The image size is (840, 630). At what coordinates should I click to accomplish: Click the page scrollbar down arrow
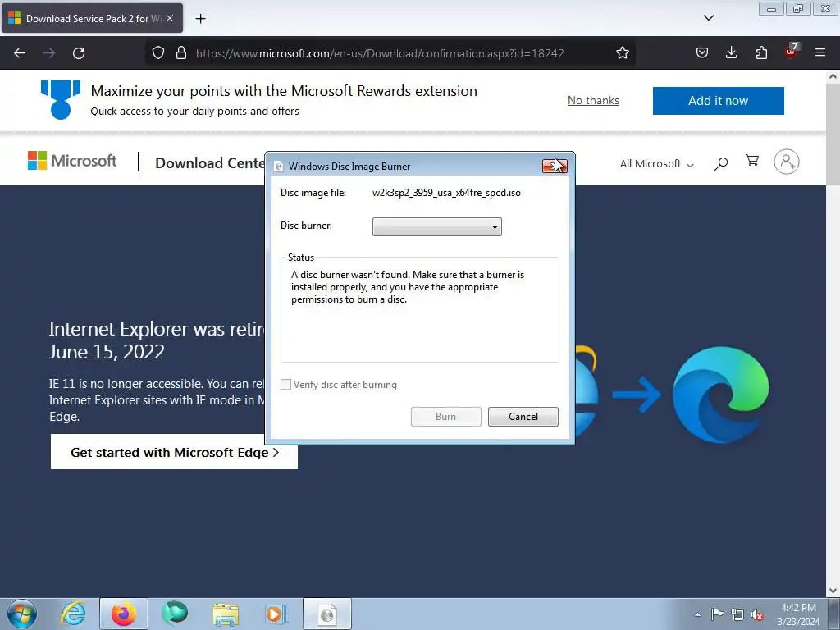click(x=833, y=591)
